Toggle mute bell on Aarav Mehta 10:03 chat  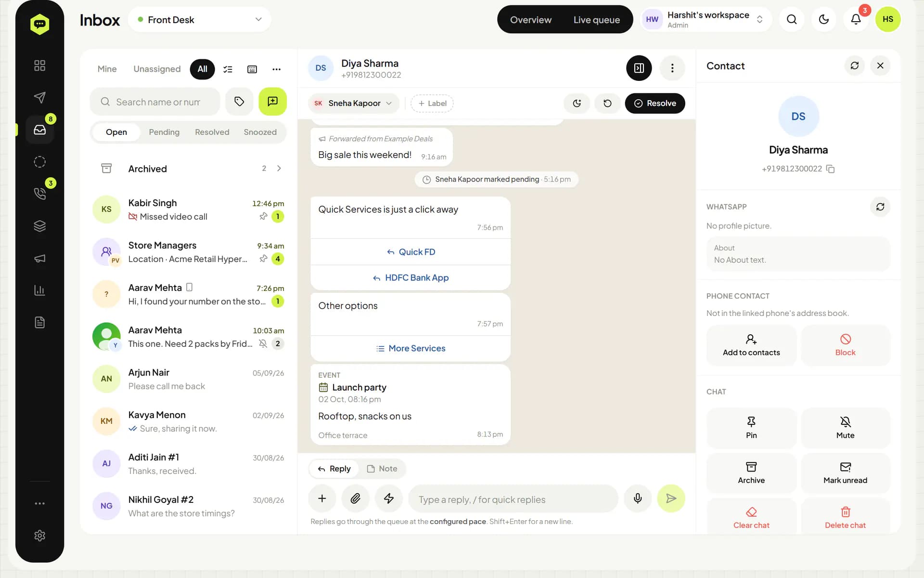263,343
